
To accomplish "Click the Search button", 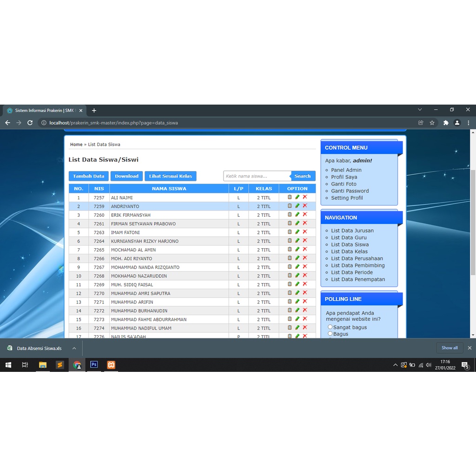I will coord(302,176).
